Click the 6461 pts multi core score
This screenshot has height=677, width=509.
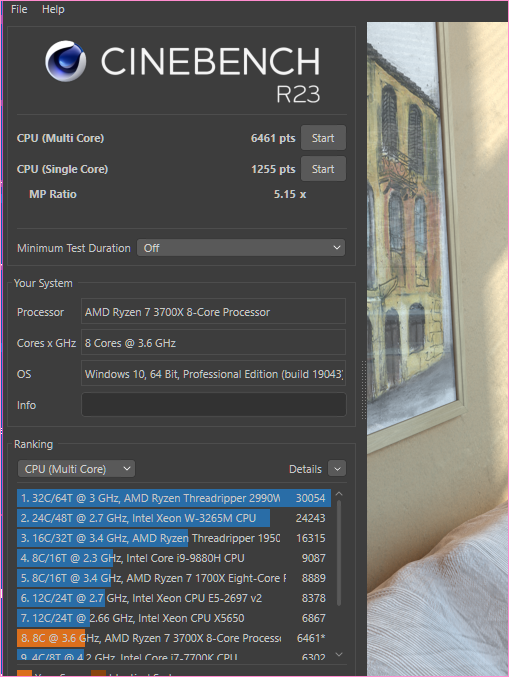pyautogui.click(x=273, y=138)
